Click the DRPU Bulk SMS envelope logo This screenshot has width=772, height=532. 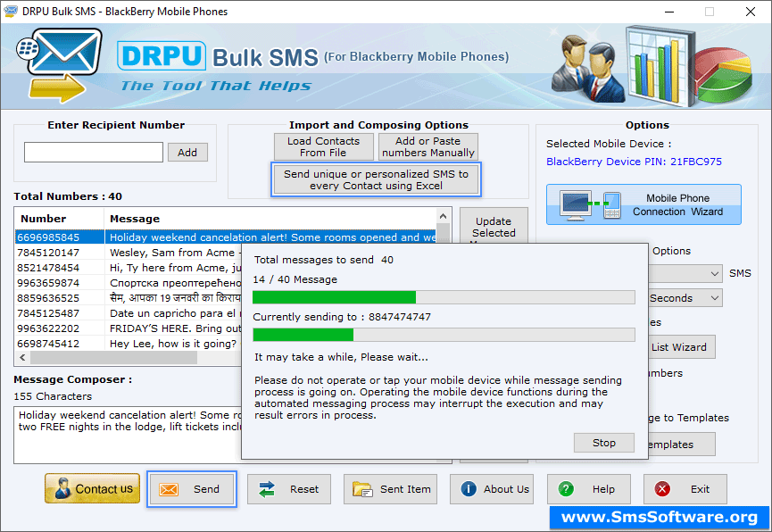click(60, 65)
